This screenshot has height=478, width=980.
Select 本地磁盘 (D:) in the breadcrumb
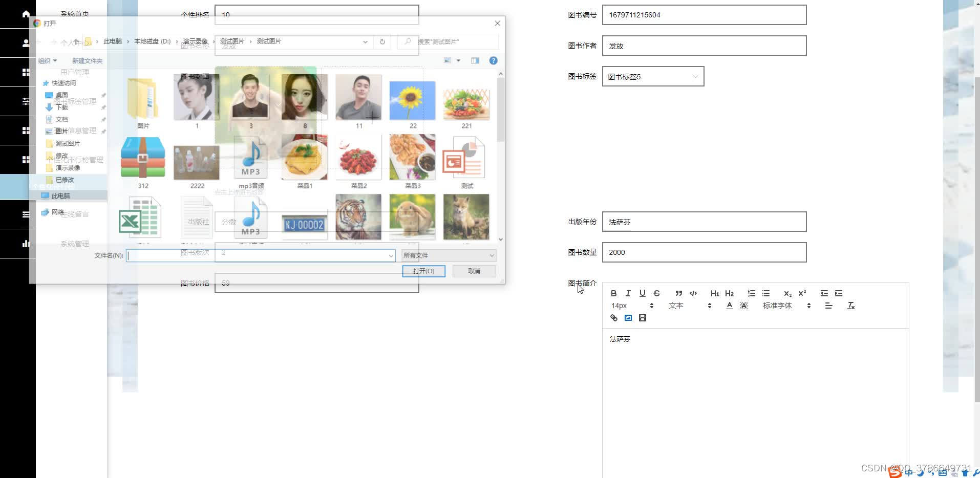coord(153,41)
